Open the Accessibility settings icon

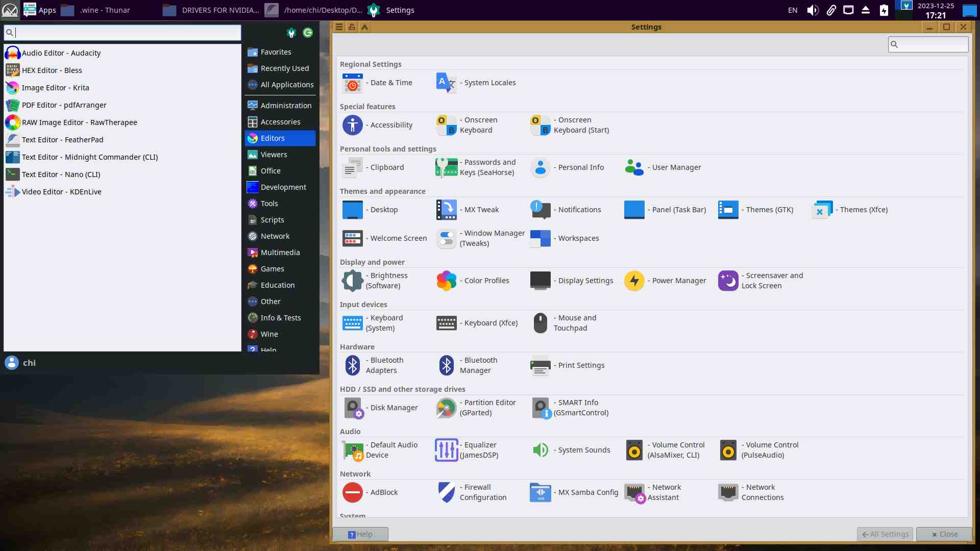click(x=353, y=125)
